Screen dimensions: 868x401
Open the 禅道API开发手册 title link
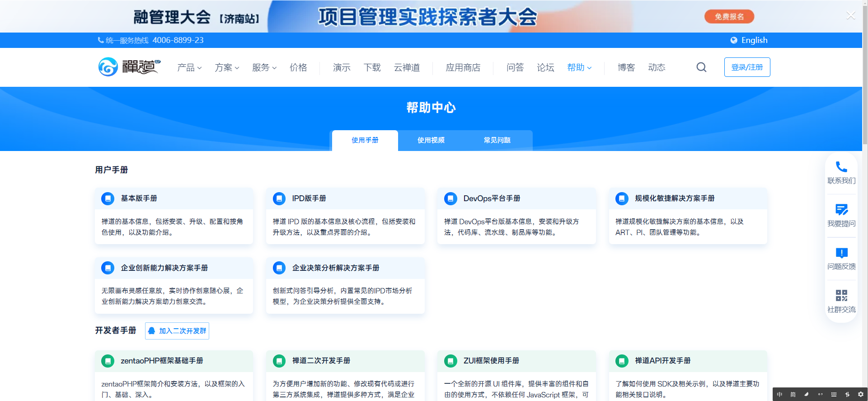coord(663,361)
